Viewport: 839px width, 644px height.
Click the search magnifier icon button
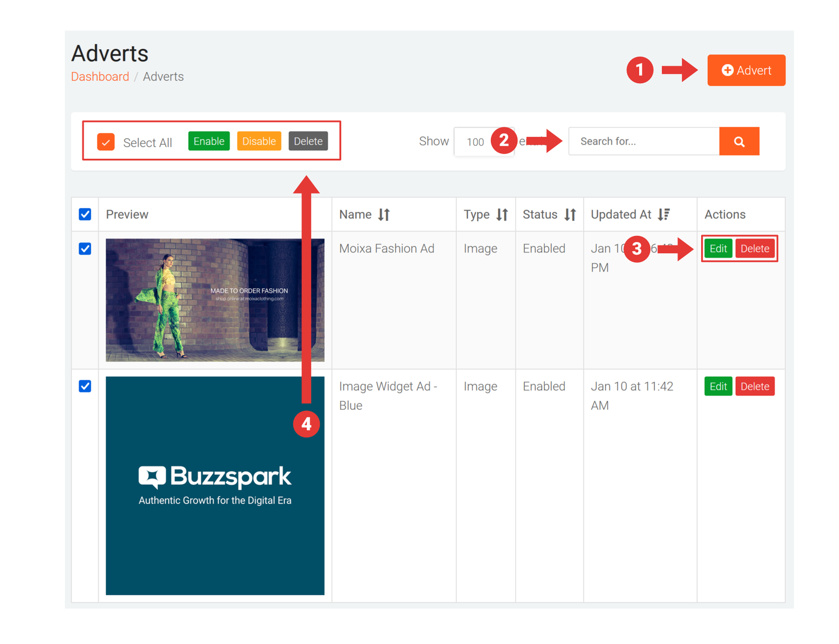(x=739, y=141)
